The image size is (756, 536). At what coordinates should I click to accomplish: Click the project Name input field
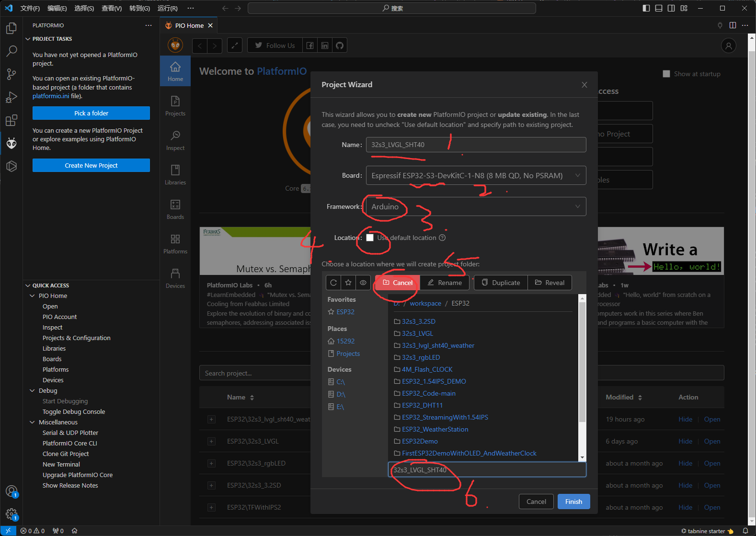tap(476, 145)
